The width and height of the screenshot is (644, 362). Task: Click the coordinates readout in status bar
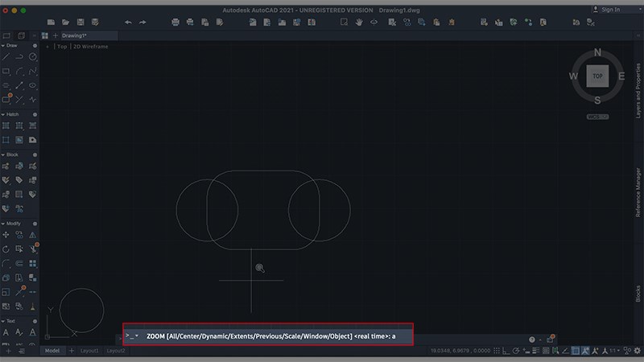[460, 351]
